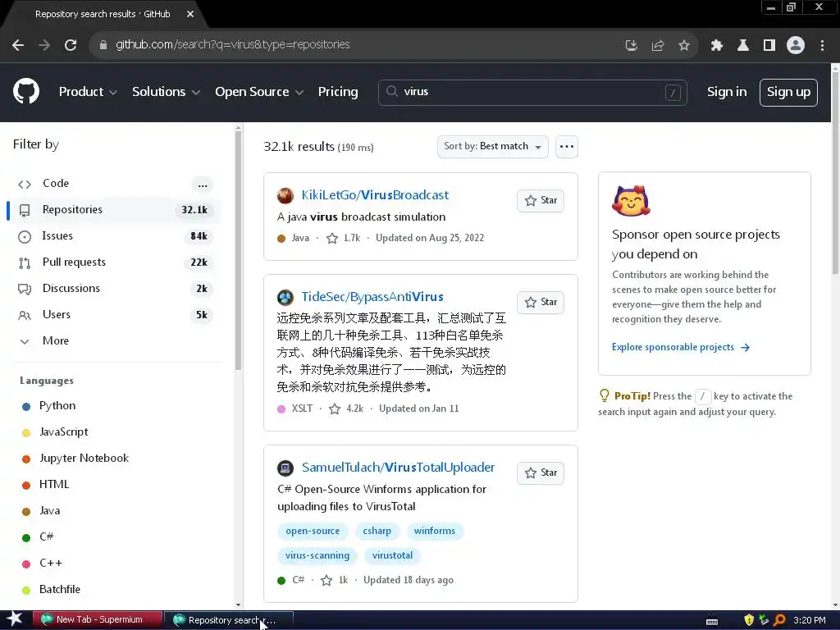This screenshot has height=630, width=840.
Task: Click the browser back arrow
Action: tap(18, 45)
